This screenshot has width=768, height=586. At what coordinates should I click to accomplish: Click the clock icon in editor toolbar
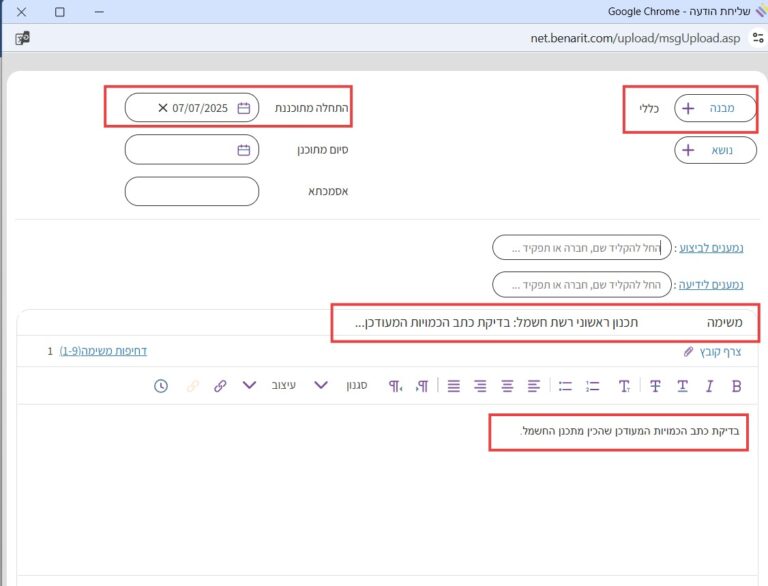point(161,386)
